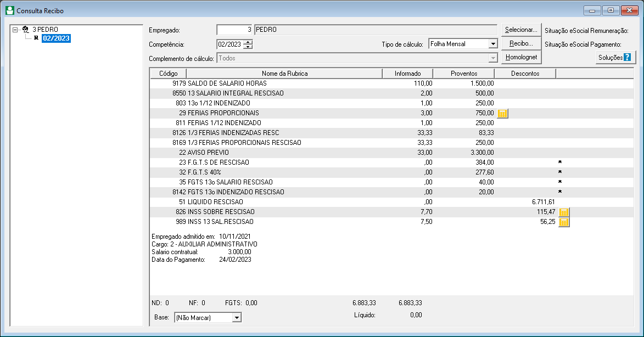Open calculator icon for INSS SOBRE RESCISAO
Viewport: 644px width, 337px height.
(564, 212)
